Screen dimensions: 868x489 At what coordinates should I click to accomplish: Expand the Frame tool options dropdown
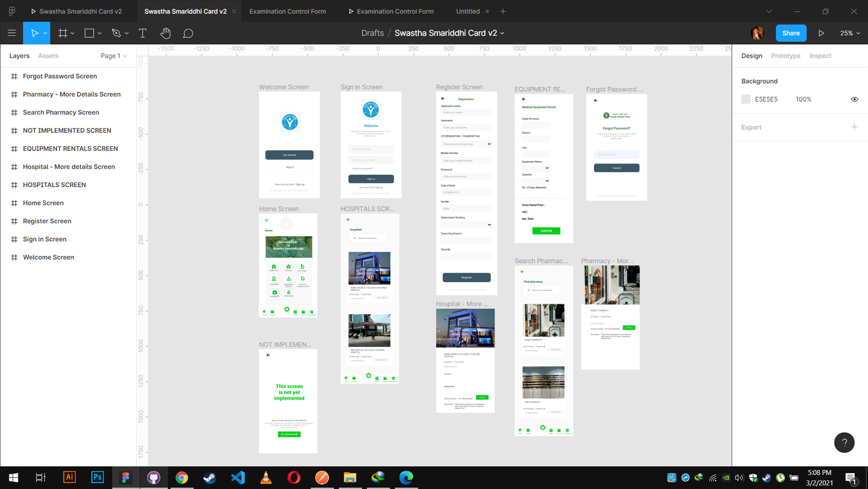[x=72, y=33]
